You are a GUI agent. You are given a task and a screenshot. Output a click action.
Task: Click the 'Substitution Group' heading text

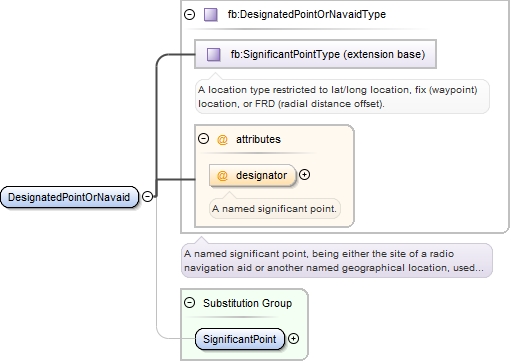(x=247, y=303)
